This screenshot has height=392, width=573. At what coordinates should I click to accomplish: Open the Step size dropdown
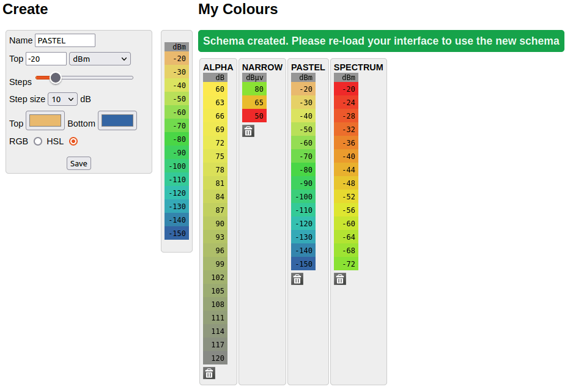[62, 98]
